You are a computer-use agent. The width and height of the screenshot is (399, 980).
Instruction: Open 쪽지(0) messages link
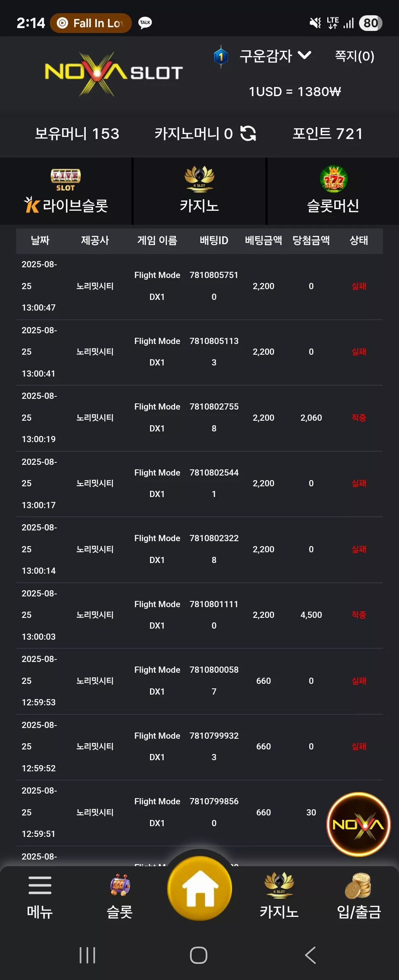354,56
